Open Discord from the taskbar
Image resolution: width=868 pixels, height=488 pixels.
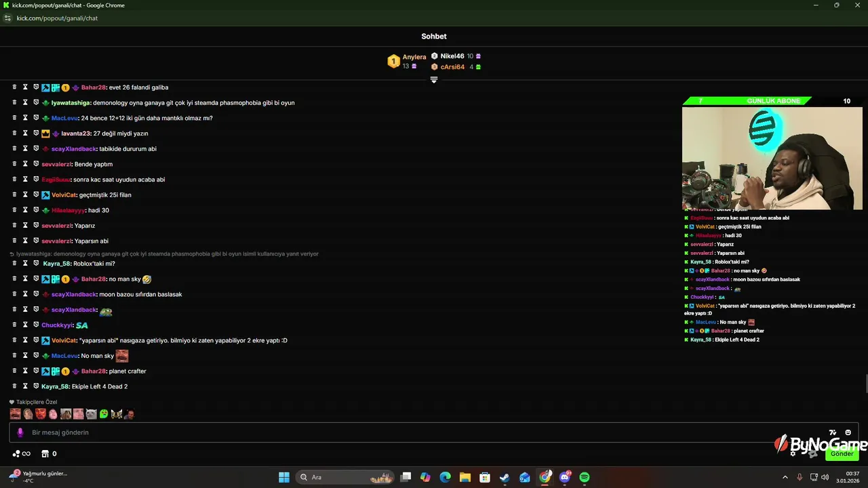[565, 477]
